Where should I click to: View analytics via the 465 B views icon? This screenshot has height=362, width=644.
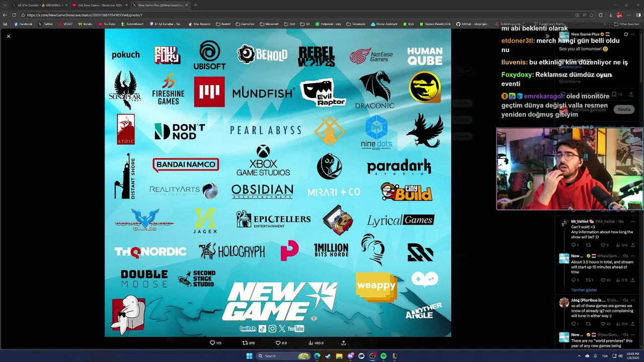316,343
